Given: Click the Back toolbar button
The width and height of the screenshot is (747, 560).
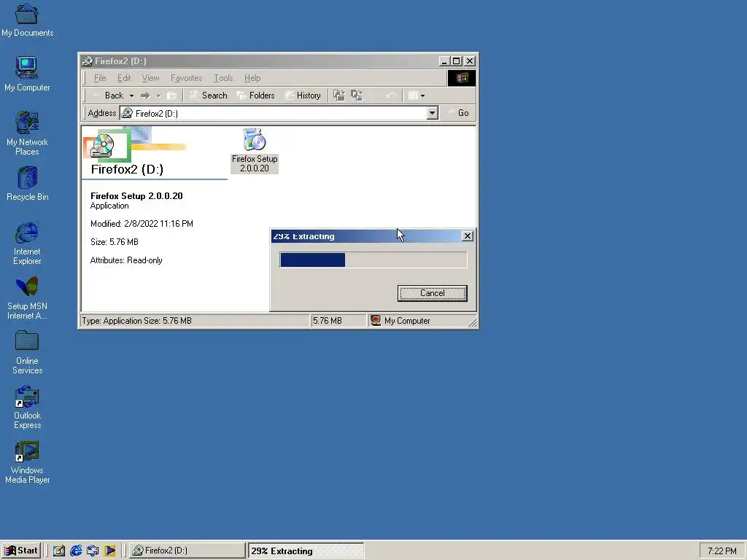Looking at the screenshot, I should coord(108,96).
